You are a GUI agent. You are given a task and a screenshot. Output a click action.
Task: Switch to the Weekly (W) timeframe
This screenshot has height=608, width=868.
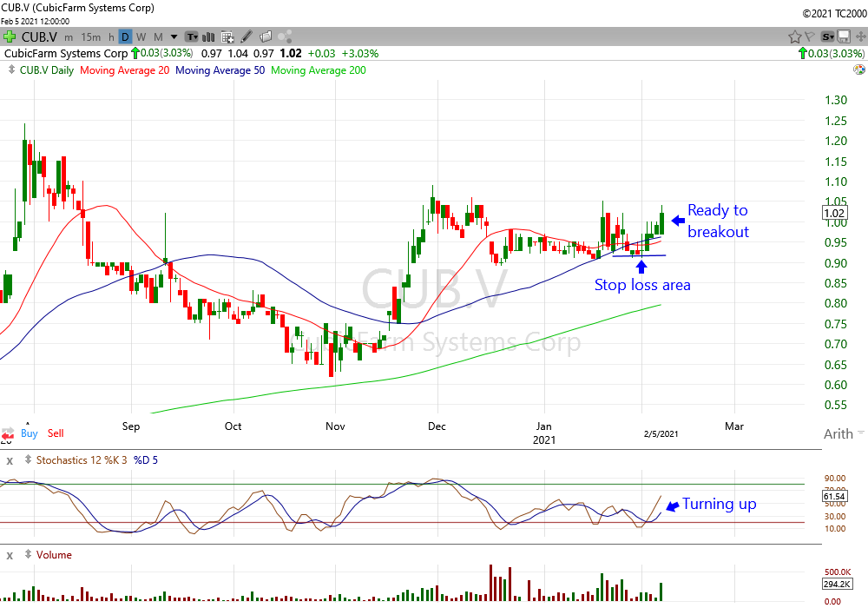pyautogui.click(x=141, y=37)
